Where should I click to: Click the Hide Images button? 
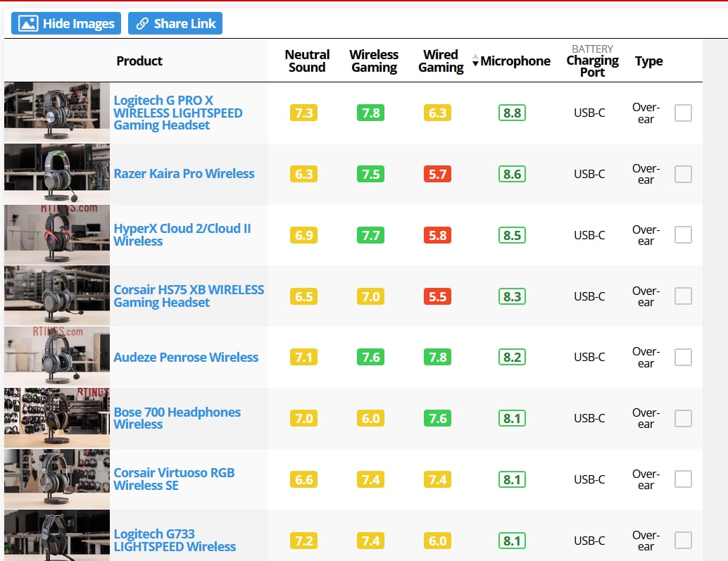pos(66,23)
